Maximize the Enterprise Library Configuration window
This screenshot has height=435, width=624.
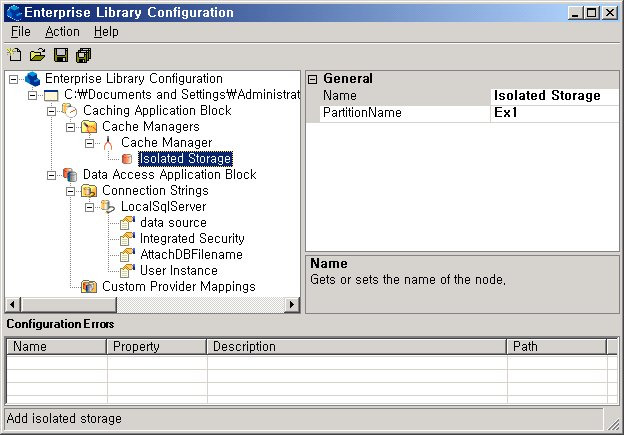[592, 13]
